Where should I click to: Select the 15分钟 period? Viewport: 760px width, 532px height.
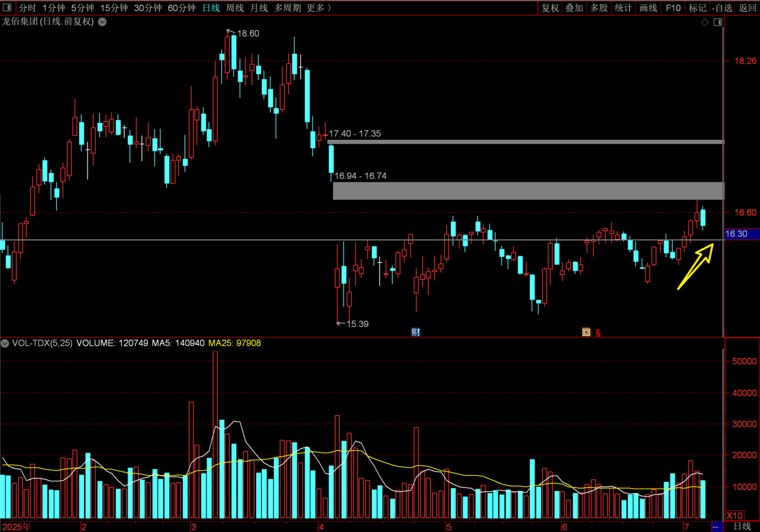click(114, 8)
